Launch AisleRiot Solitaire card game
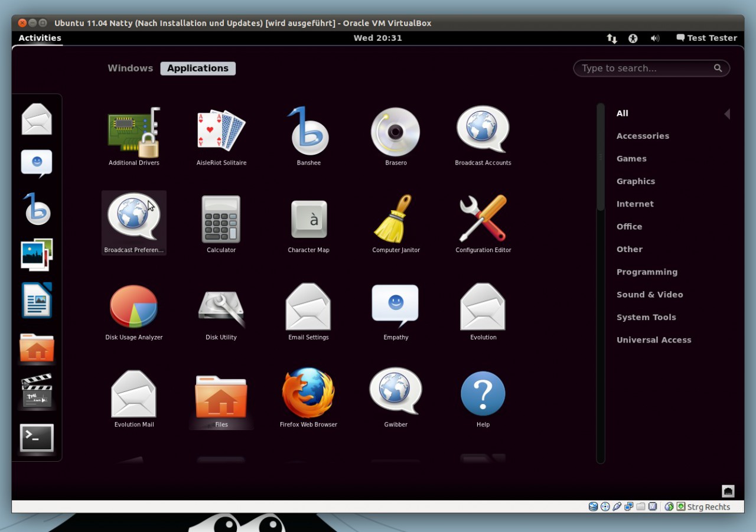Viewport: 756px width, 532px height. tap(221, 136)
